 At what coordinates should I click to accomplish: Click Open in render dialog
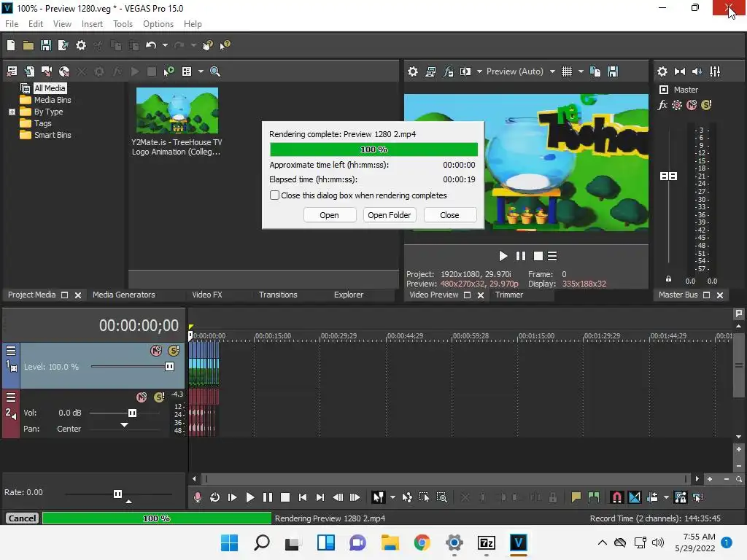(329, 215)
